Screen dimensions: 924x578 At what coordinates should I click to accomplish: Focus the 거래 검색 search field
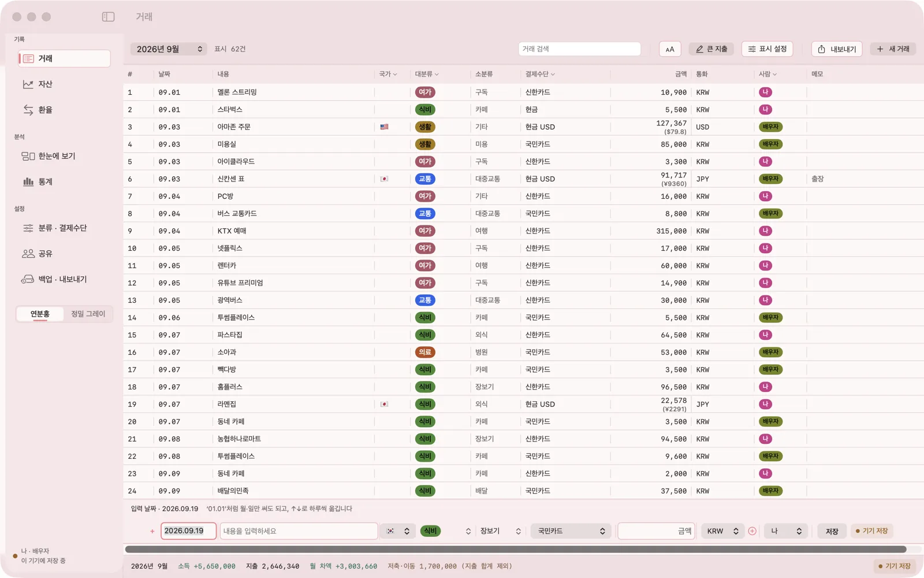[579, 49]
